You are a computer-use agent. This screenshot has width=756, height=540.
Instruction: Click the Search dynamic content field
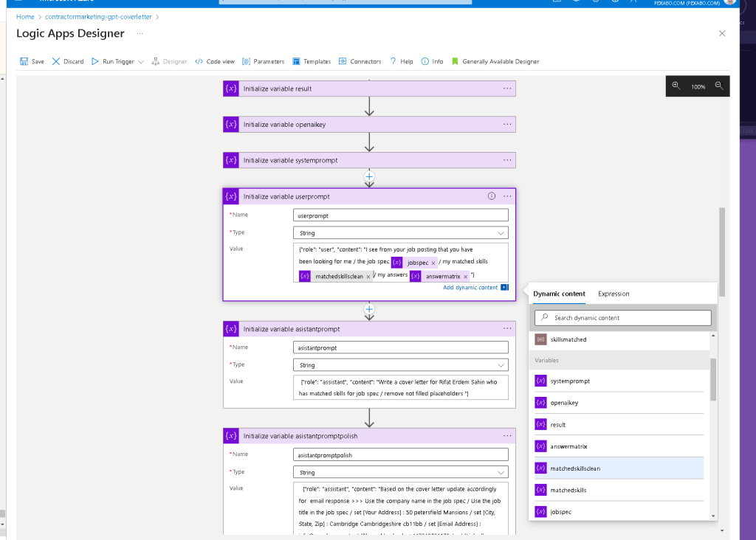pos(622,318)
